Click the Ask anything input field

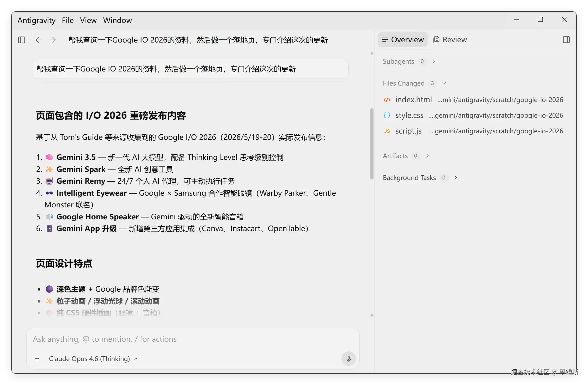(x=193, y=339)
